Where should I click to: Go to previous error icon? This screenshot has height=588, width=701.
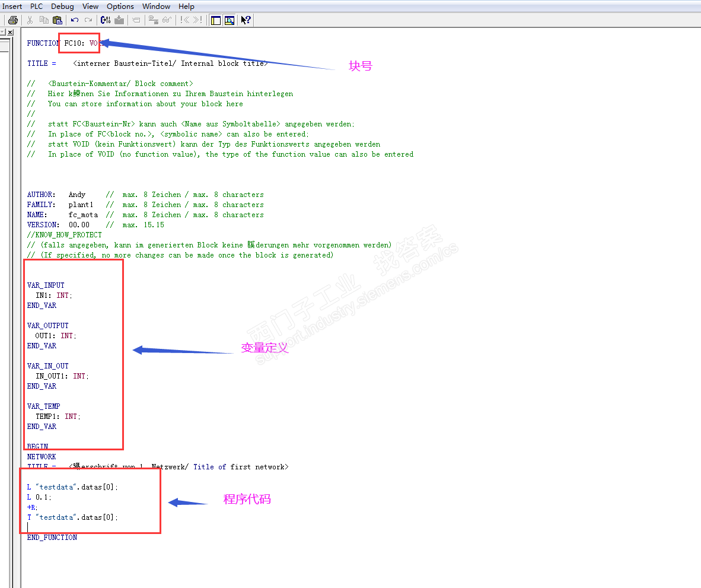(x=184, y=20)
